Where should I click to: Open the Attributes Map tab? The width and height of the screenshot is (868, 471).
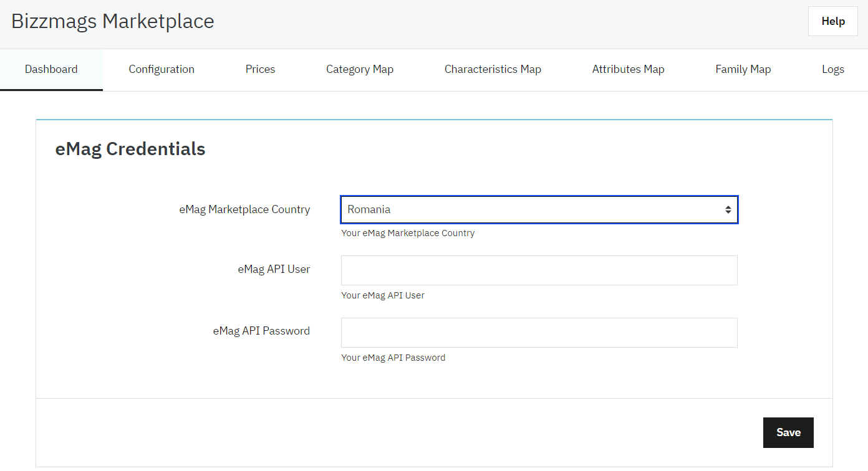pyautogui.click(x=628, y=69)
